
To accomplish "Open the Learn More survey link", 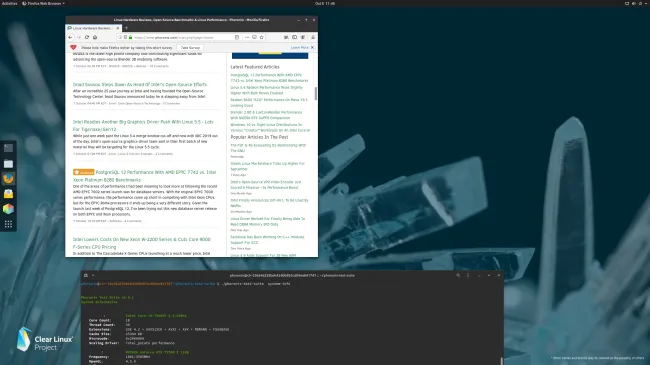I will [x=299, y=48].
